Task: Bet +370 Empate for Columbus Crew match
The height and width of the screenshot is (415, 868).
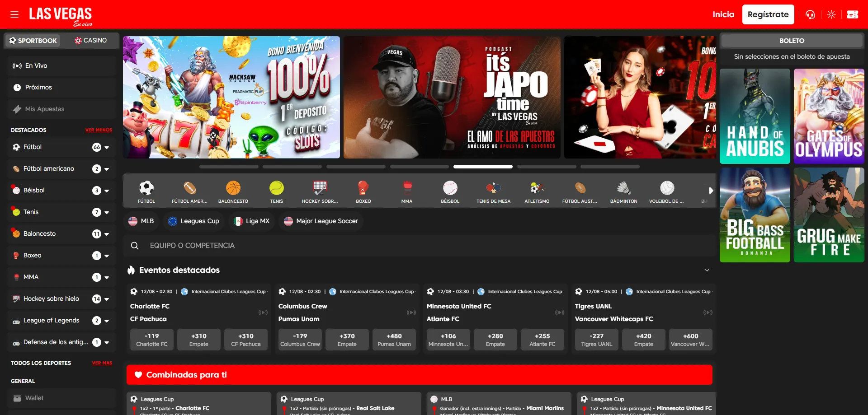Action: point(347,340)
